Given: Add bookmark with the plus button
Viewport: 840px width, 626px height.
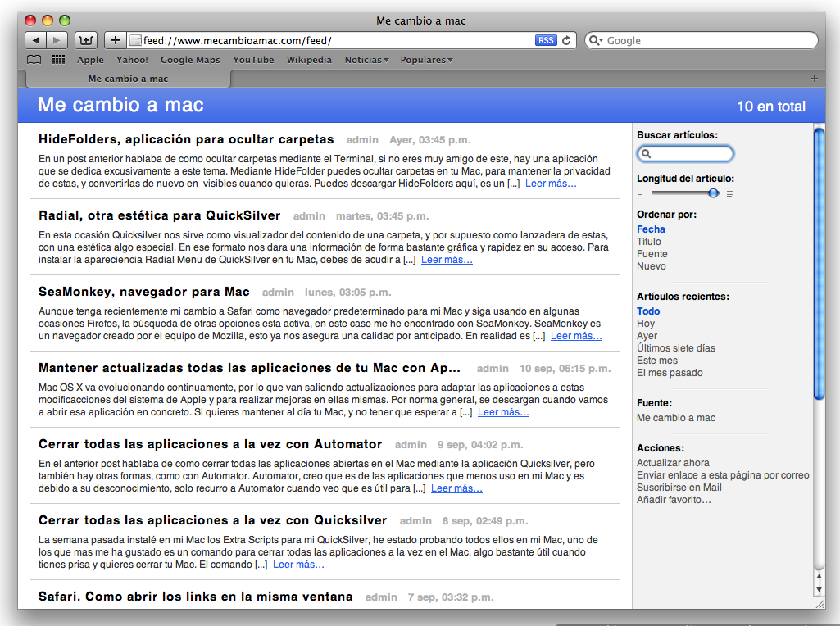Looking at the screenshot, I should tap(116, 40).
